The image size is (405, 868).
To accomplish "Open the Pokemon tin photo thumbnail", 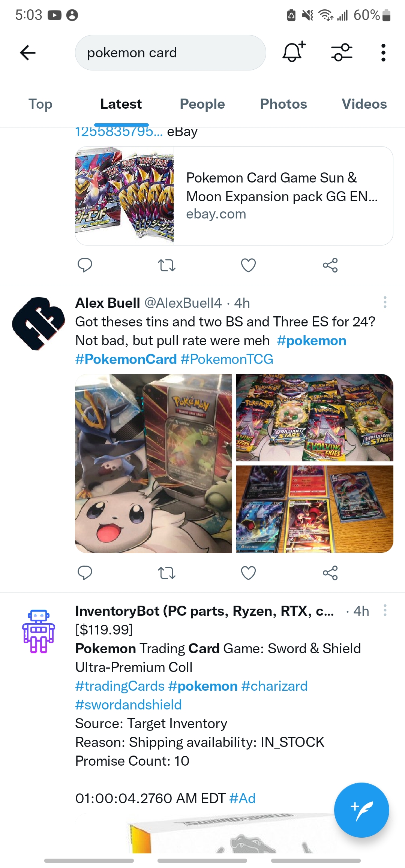I will (153, 463).
